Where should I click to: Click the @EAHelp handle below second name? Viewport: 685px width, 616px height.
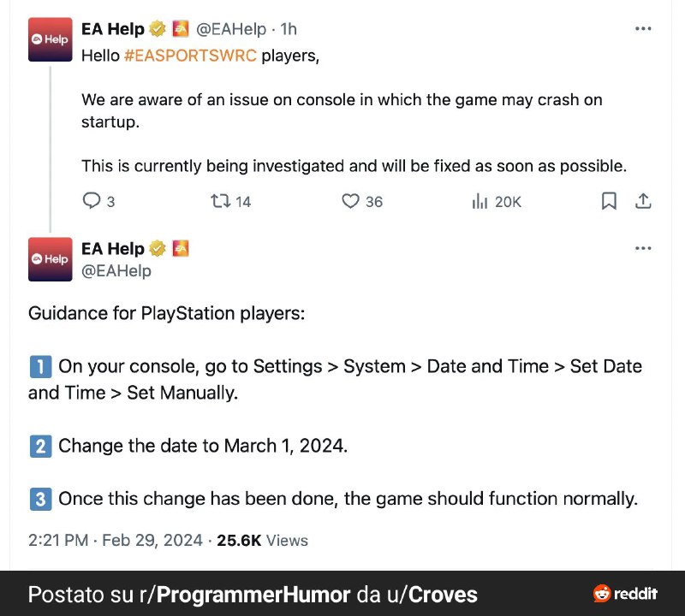pyautogui.click(x=116, y=271)
